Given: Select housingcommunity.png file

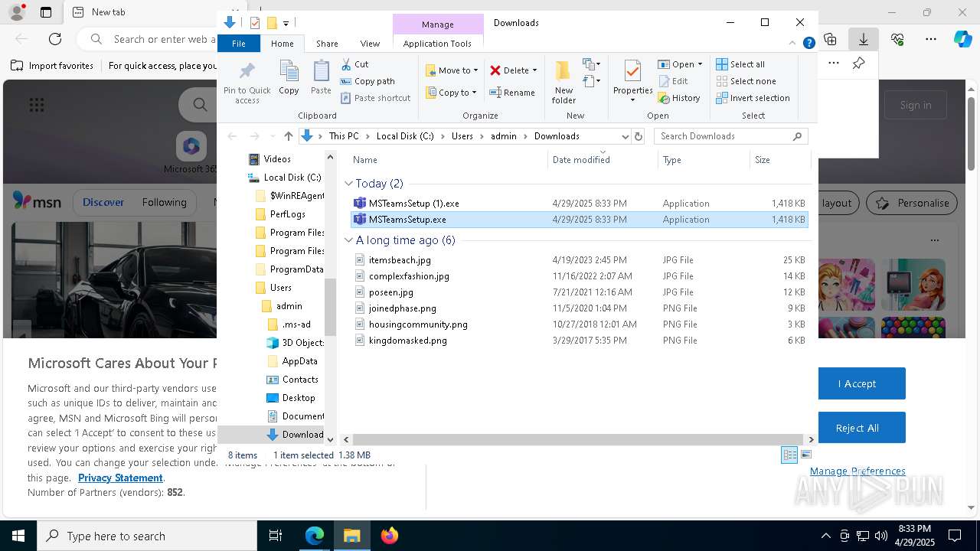Looking at the screenshot, I should (417, 324).
